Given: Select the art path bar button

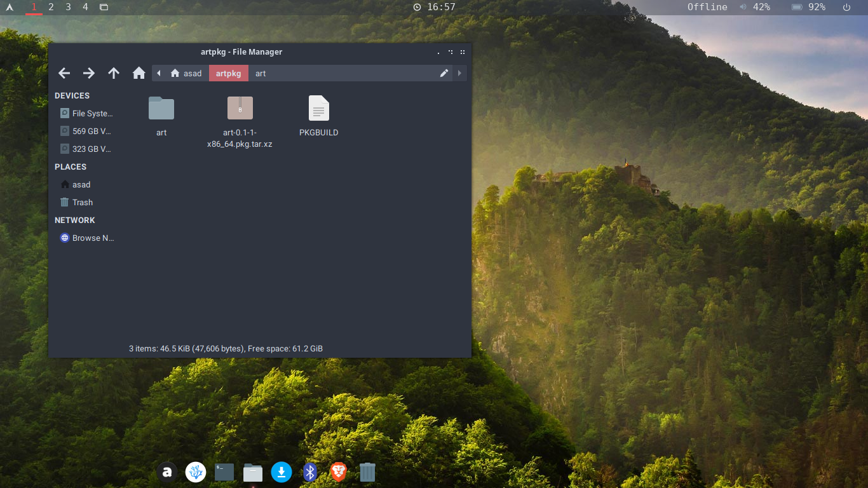Looking at the screenshot, I should [261, 73].
